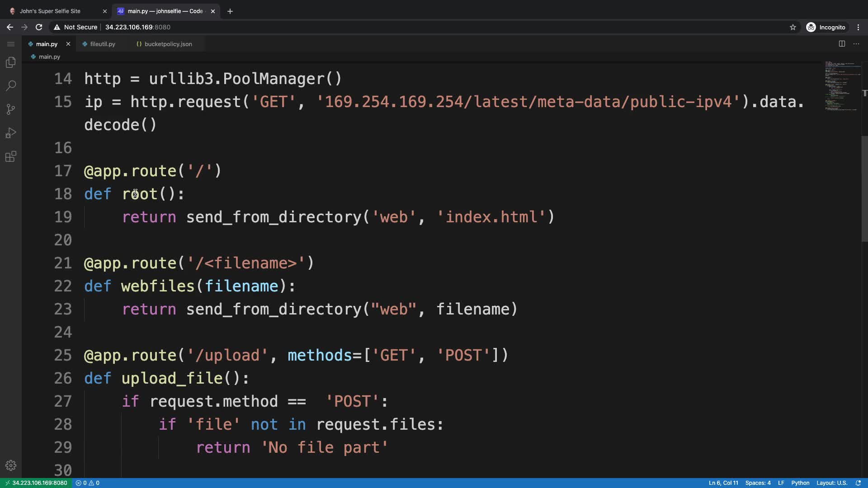The image size is (868, 488).
Task: Close the main.py editor tab
Action: coord(68,44)
